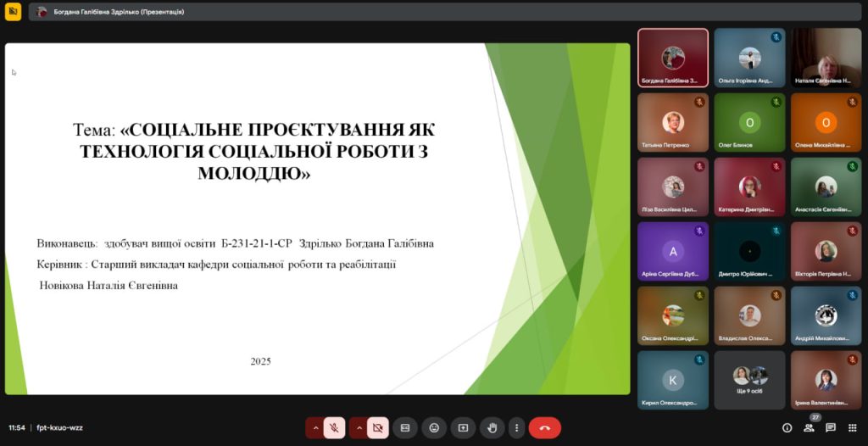The image size is (868, 446).
Task: Expand video settings arrow beside camera
Action: [359, 428]
